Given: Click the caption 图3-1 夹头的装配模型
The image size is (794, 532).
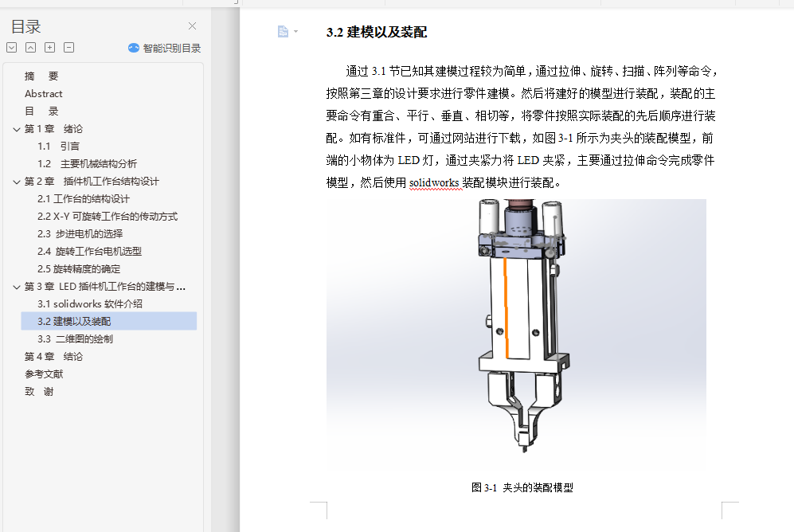Looking at the screenshot, I should [522, 487].
